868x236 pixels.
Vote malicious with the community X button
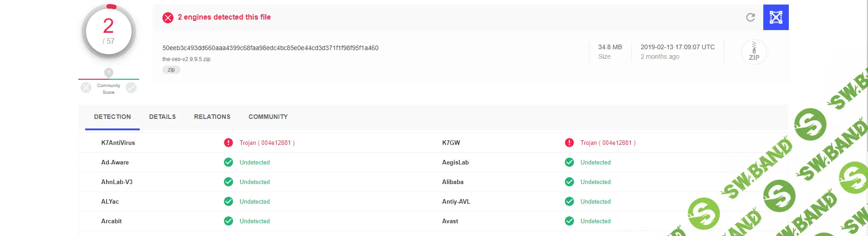click(x=86, y=87)
